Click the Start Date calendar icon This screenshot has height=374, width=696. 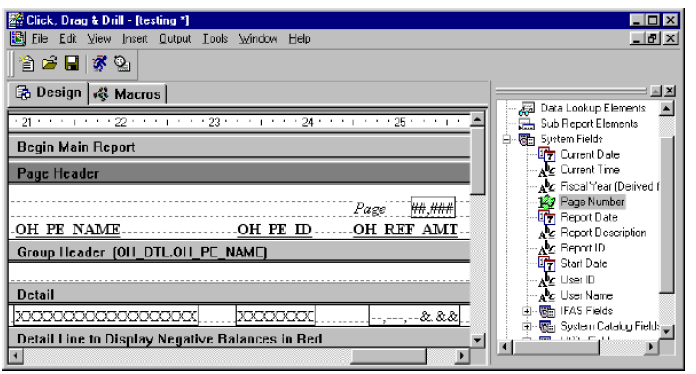(x=546, y=264)
